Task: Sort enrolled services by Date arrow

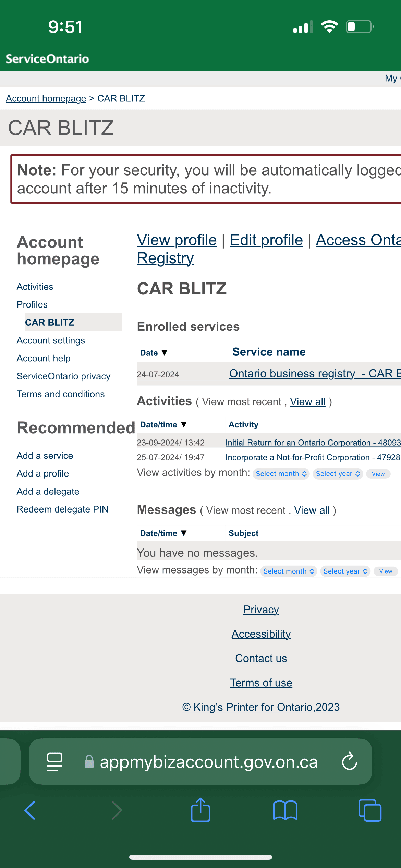Action: 165,353
